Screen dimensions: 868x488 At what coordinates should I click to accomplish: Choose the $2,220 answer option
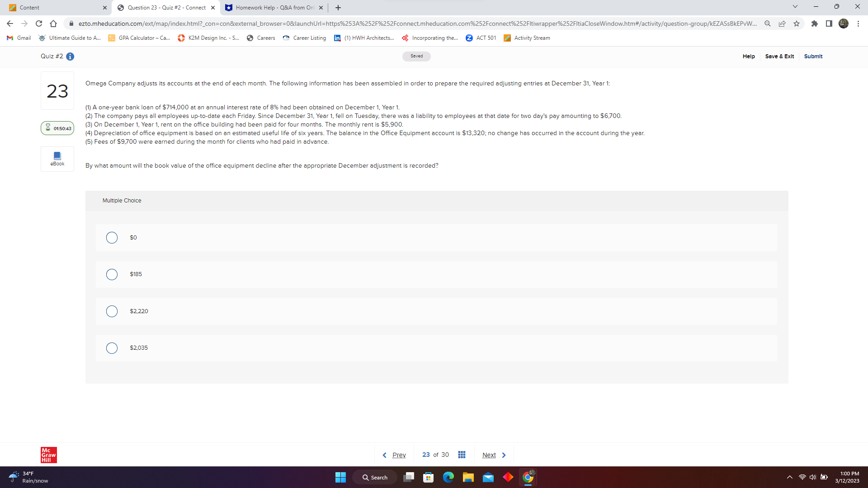click(x=112, y=311)
